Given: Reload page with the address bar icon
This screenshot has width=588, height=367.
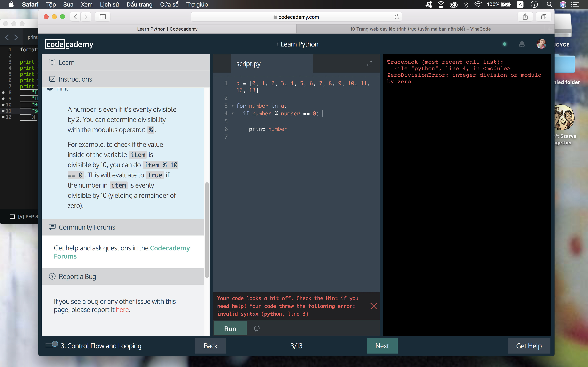Looking at the screenshot, I should click(x=396, y=17).
